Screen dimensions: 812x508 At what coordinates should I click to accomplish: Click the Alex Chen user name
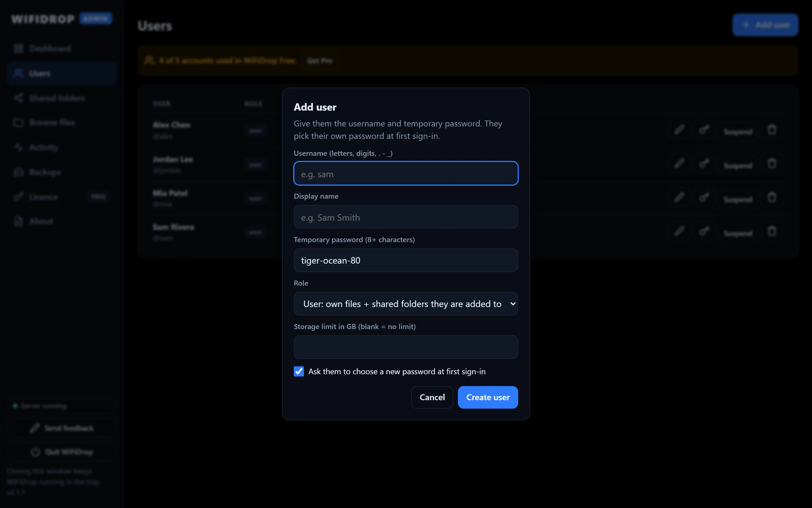tap(171, 125)
